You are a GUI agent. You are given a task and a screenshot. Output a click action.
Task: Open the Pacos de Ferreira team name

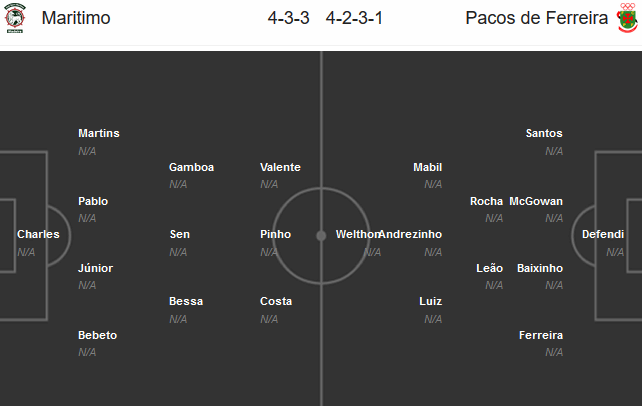point(536,18)
